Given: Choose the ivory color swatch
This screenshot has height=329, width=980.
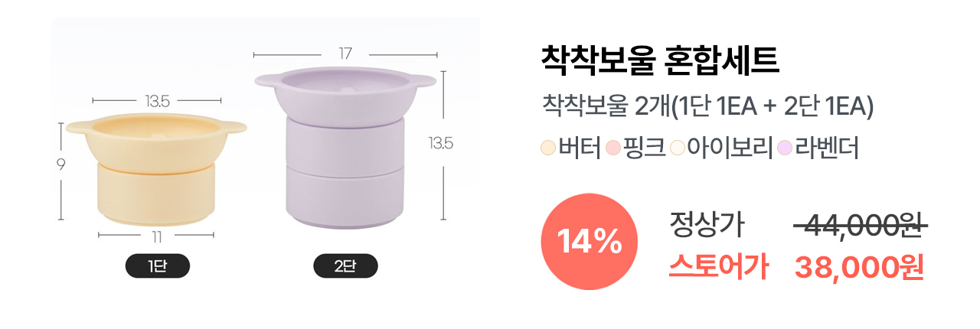Looking at the screenshot, I should click(678, 148).
